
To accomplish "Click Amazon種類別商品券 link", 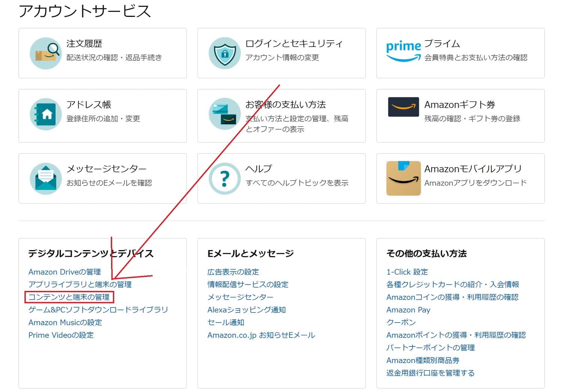I will coord(423,360).
